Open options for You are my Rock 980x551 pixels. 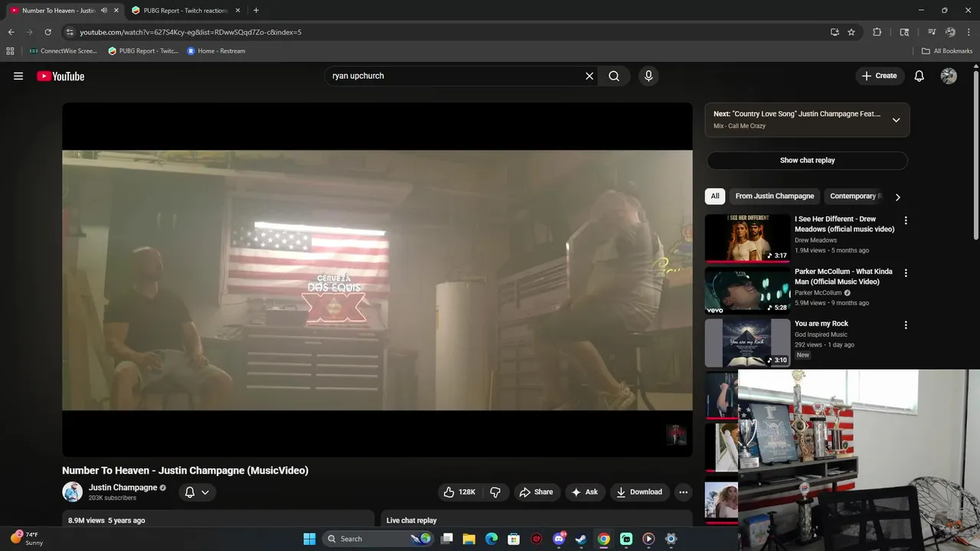pyautogui.click(x=906, y=325)
